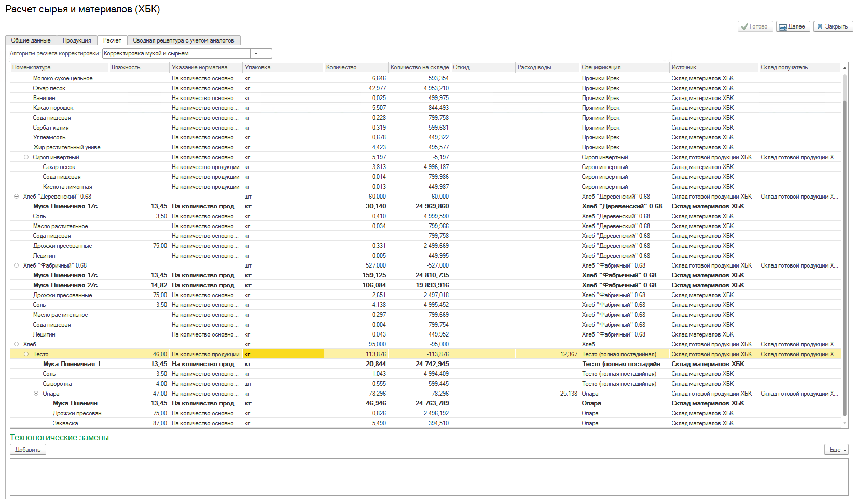855x504 pixels.
Task: Click water consumption value 25,138
Action: pos(569,394)
